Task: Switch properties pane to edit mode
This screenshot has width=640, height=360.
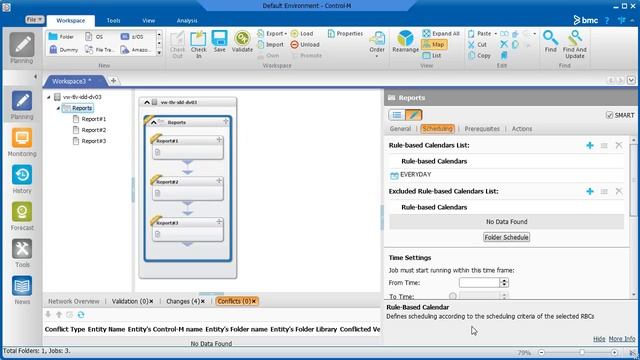Action: pyautogui.click(x=413, y=115)
